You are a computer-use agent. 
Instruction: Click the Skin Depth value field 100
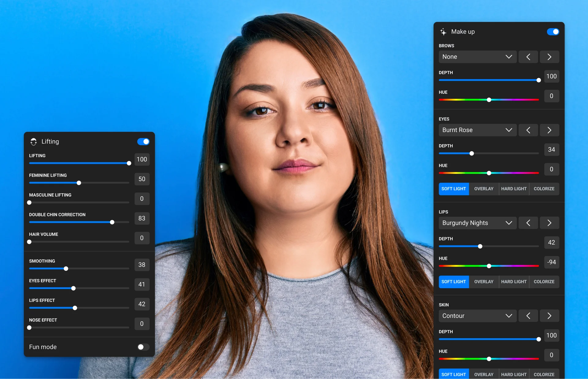point(552,335)
